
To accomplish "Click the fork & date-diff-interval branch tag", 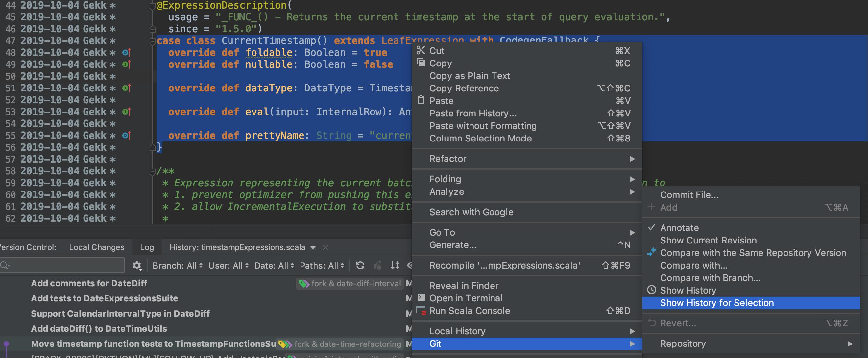I will coord(350,284).
